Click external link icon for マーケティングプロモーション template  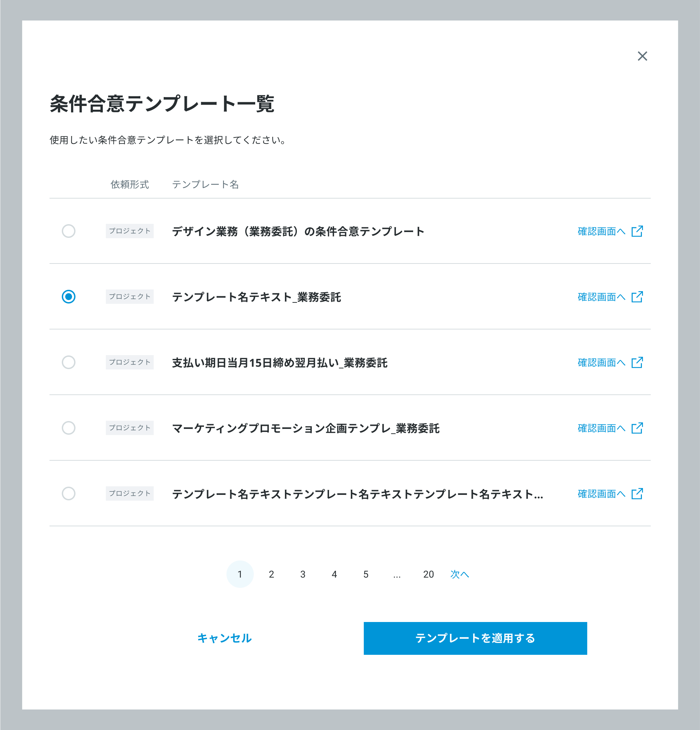(x=637, y=428)
